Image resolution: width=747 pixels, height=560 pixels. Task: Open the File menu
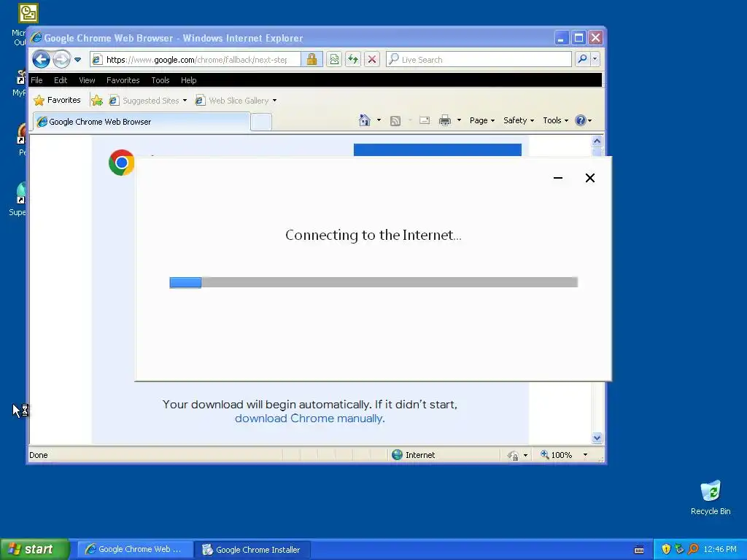[x=36, y=80]
